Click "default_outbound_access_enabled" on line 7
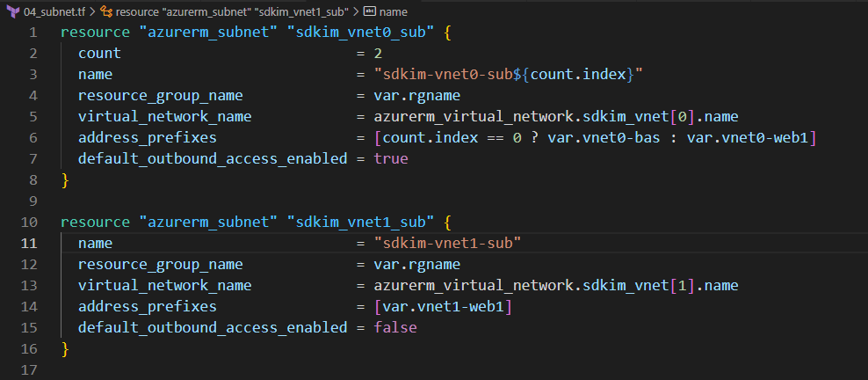Image resolution: width=868 pixels, height=380 pixels. pos(213,159)
